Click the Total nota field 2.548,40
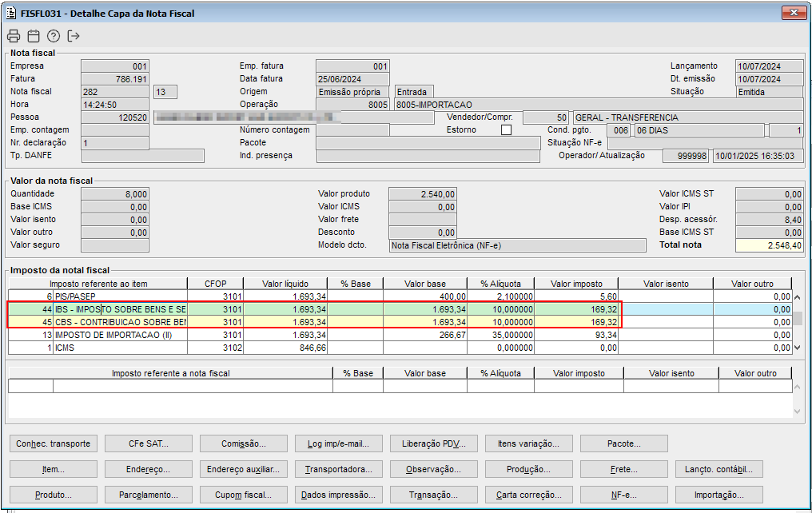Viewport: 812px width, 513px height. (x=770, y=245)
